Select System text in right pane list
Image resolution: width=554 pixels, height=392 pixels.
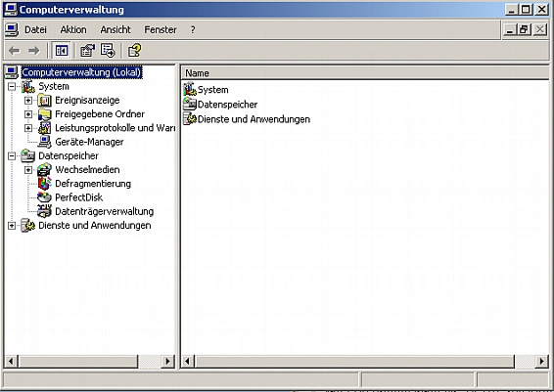point(213,90)
